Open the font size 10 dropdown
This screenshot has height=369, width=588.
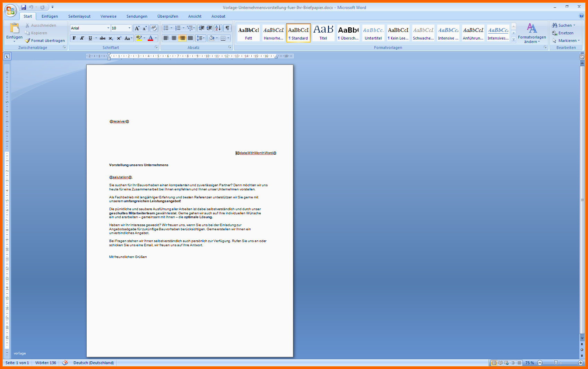[129, 28]
